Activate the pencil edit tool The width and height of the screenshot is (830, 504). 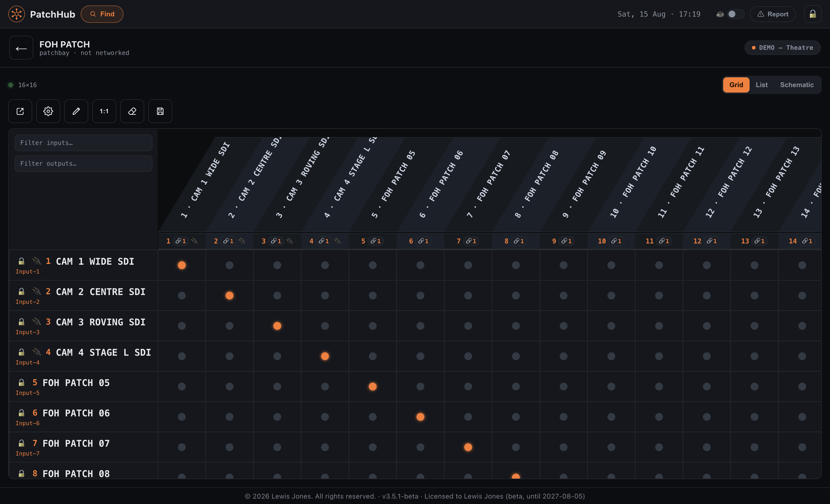tap(76, 111)
